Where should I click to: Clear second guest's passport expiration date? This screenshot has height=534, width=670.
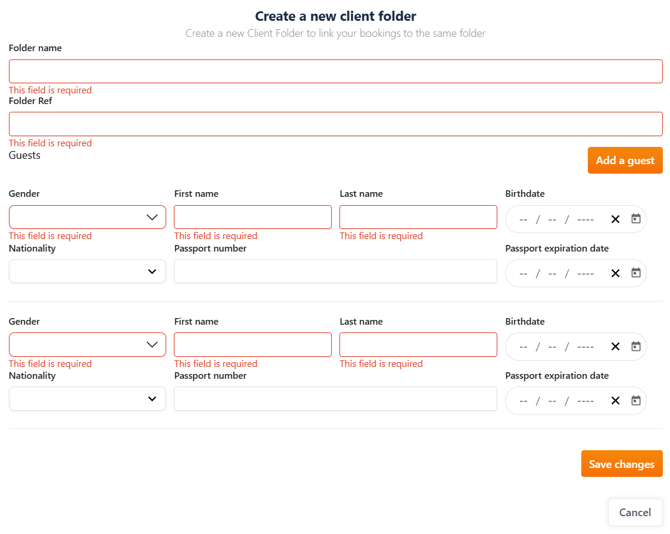click(615, 400)
